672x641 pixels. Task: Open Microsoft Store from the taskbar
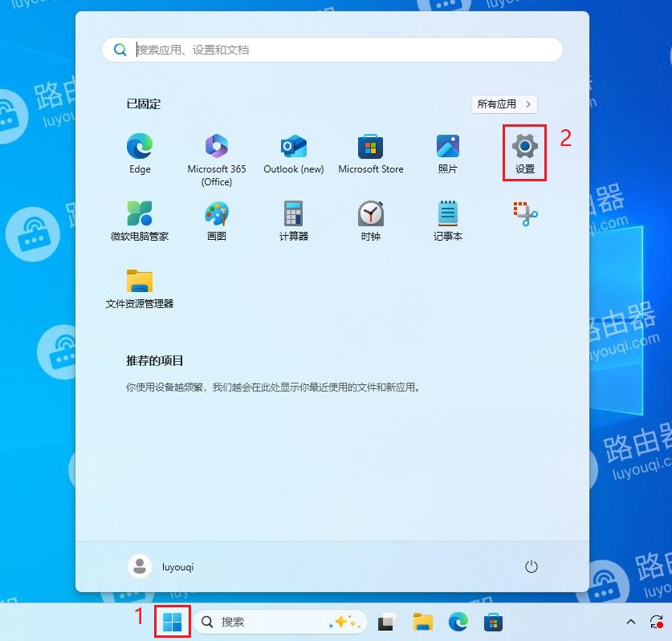(x=493, y=622)
